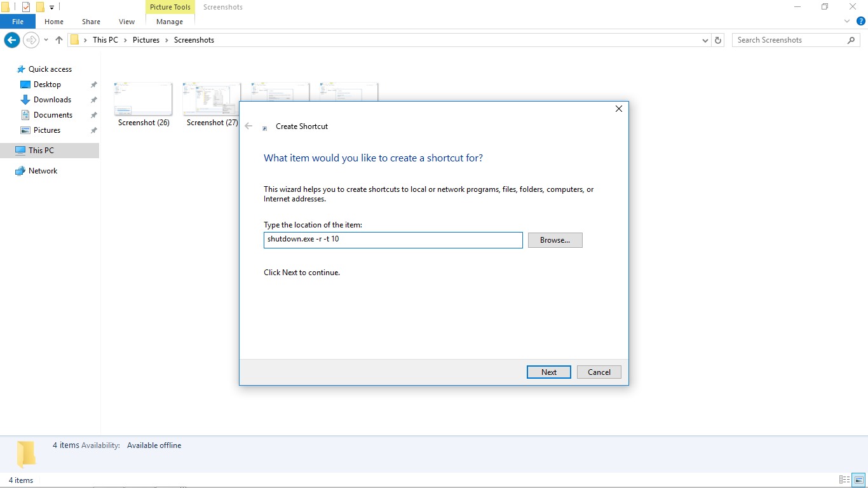
Task: Open Downloads from the Quick access list
Action: tap(52, 100)
